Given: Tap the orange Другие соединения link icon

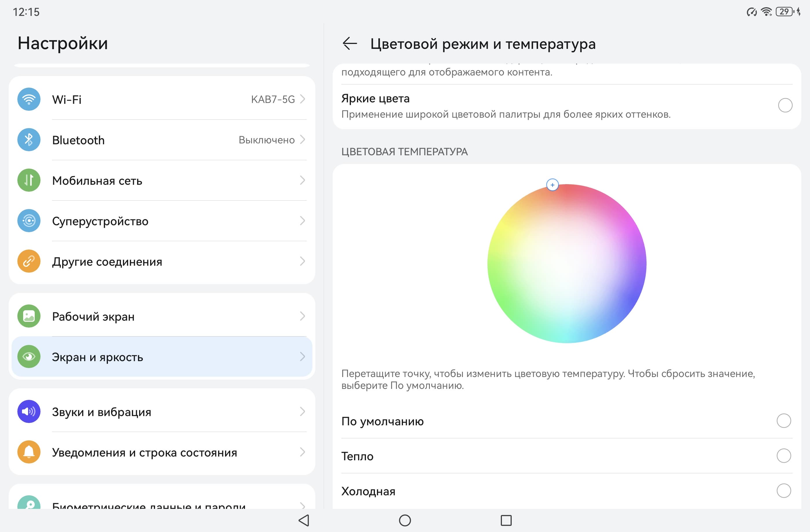Looking at the screenshot, I should coord(29,261).
